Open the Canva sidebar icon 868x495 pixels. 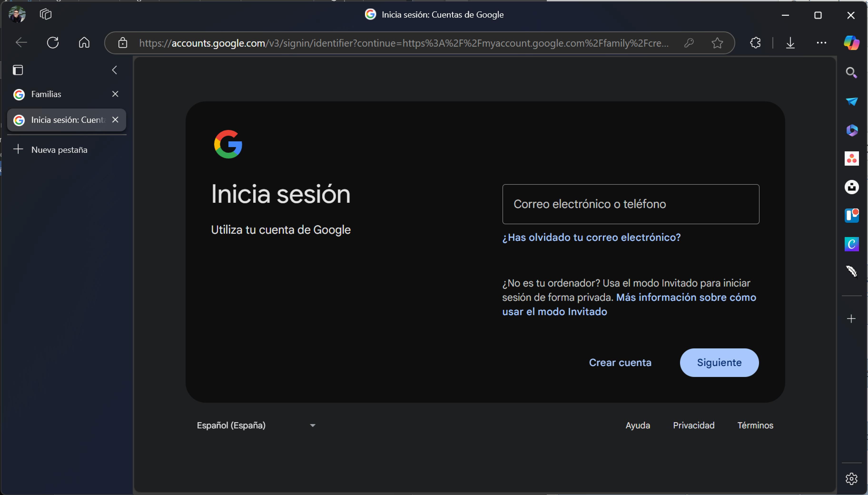click(x=851, y=244)
